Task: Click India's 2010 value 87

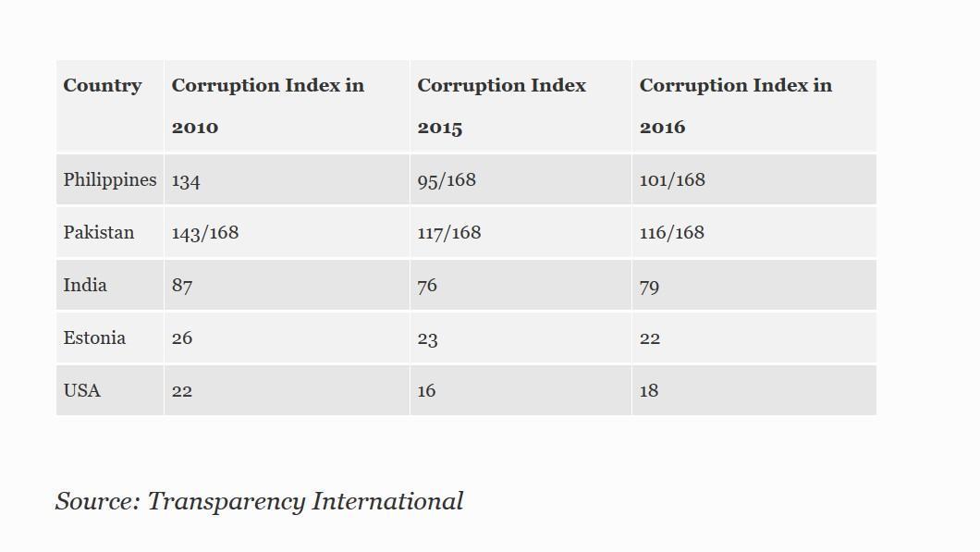Action: (x=182, y=286)
